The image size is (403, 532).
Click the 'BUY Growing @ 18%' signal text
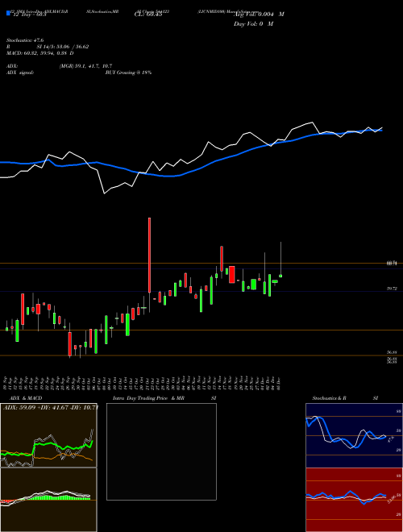(128, 73)
